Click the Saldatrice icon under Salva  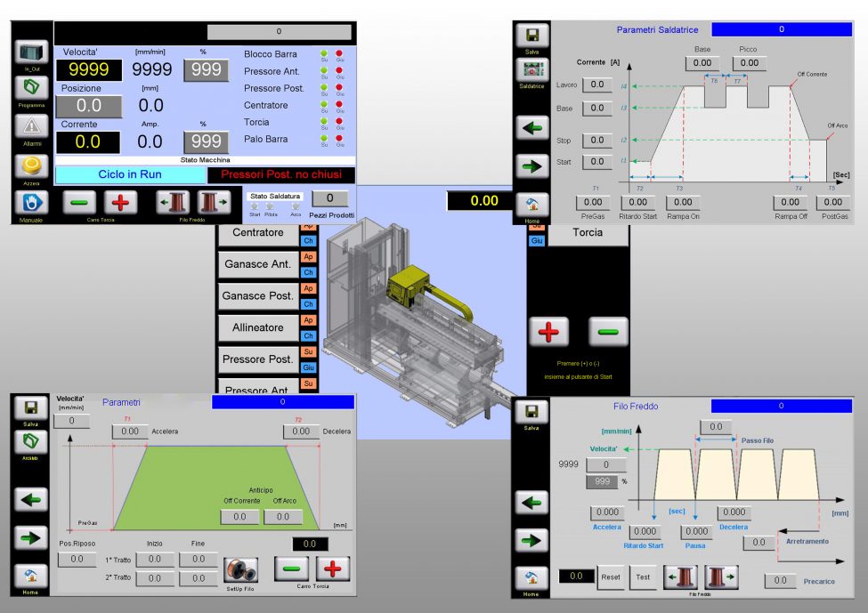pos(531,70)
